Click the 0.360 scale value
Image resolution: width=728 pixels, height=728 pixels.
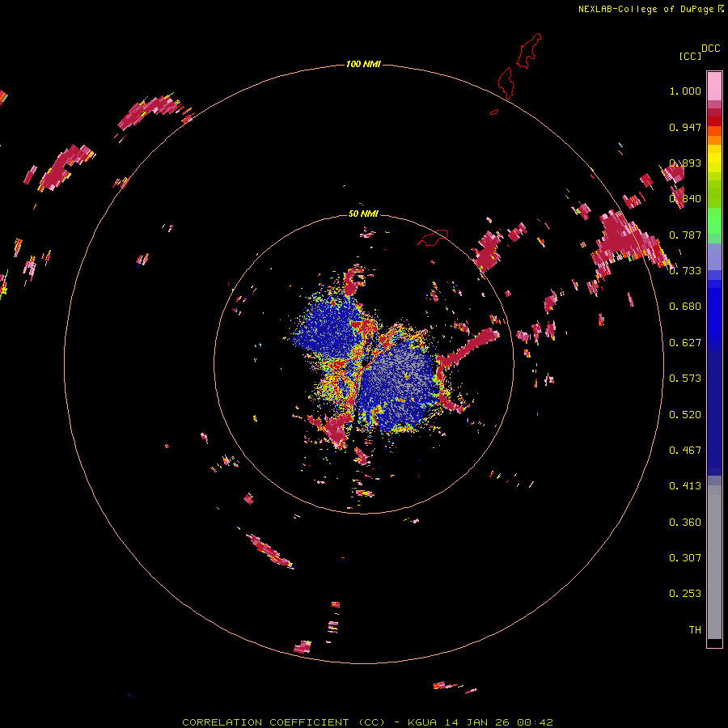(685, 523)
